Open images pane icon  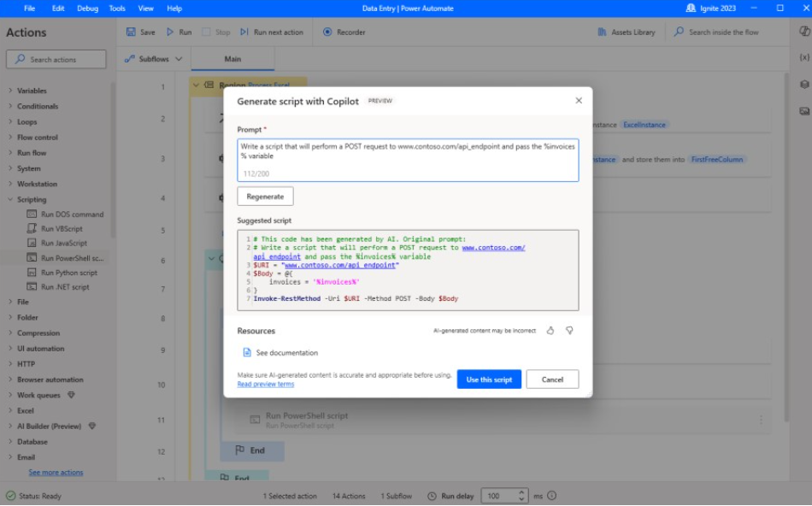point(804,111)
